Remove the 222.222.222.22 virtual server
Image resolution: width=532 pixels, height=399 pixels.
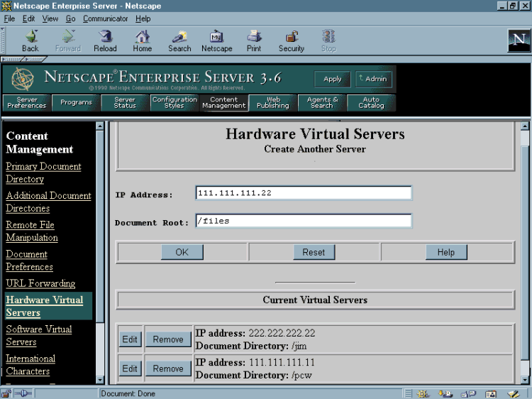[x=168, y=339]
